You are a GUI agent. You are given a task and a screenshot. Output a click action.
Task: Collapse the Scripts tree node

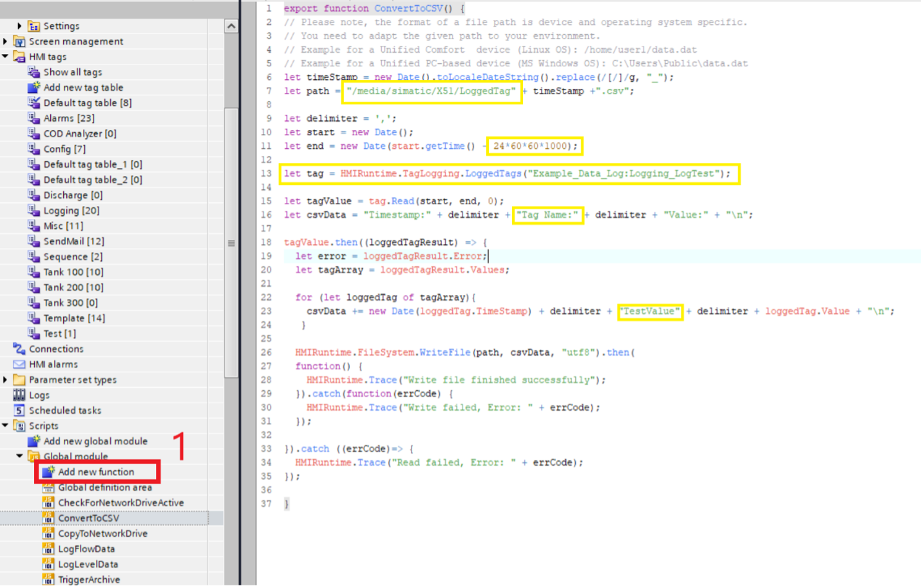click(5, 426)
